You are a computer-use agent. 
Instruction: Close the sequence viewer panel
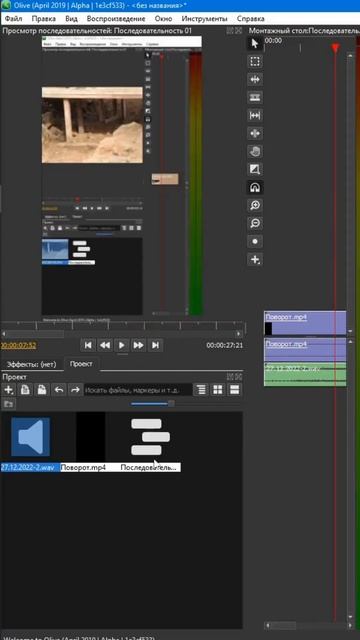tap(239, 31)
